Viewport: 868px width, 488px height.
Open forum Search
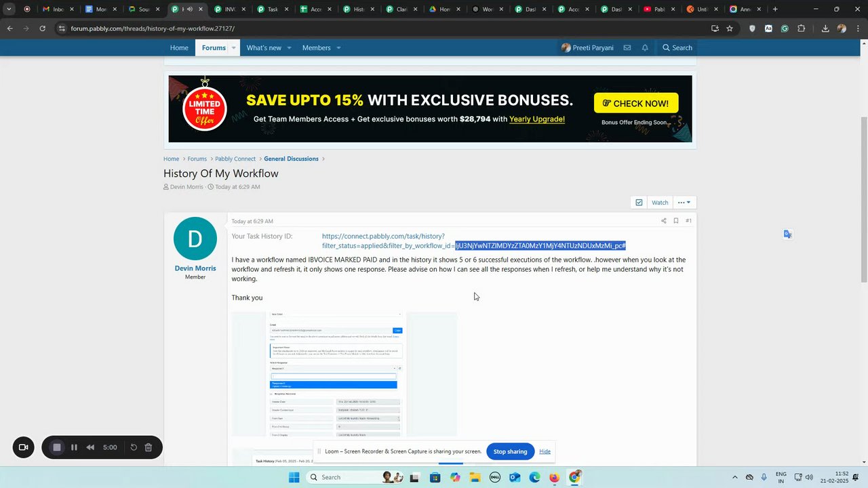677,48
